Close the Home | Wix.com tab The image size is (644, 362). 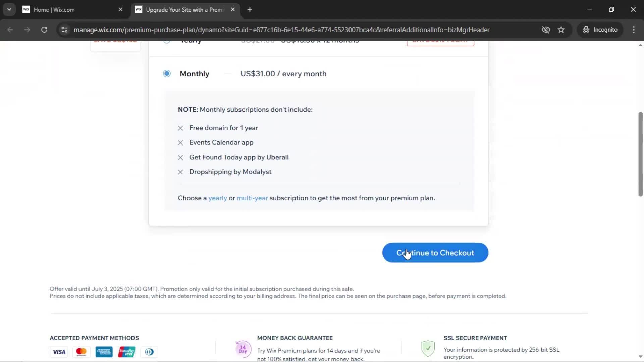click(120, 10)
